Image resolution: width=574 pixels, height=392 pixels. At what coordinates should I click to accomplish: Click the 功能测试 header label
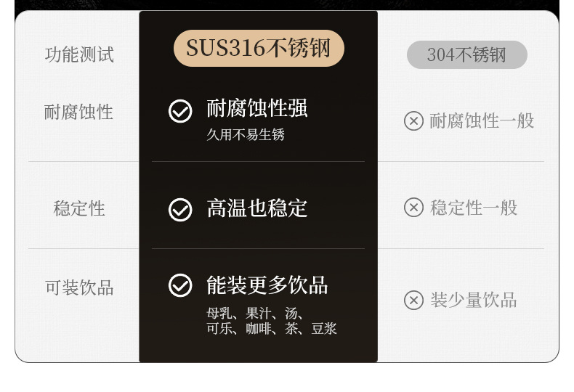point(79,55)
